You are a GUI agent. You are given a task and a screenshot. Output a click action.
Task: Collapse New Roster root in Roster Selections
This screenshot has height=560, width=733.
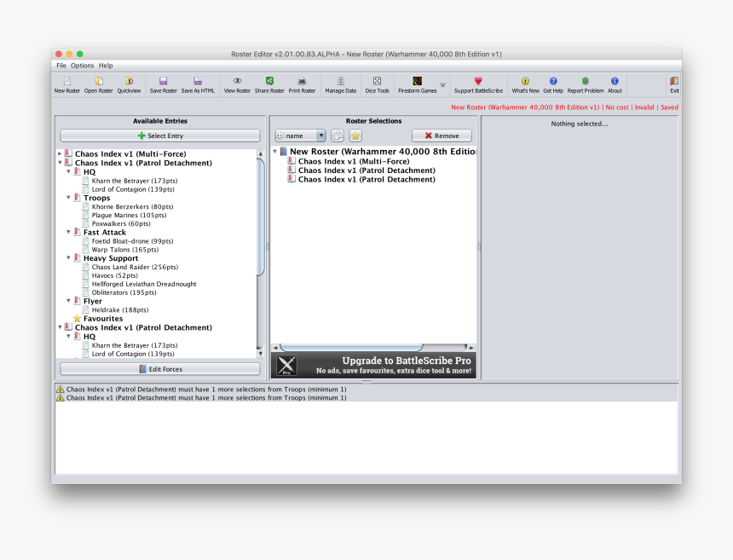(x=275, y=152)
